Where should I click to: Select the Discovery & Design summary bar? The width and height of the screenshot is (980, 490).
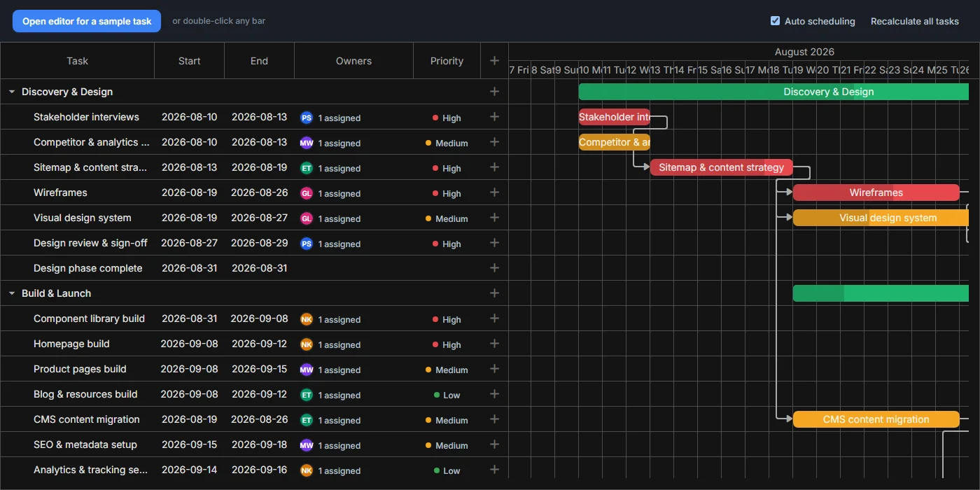[773, 92]
